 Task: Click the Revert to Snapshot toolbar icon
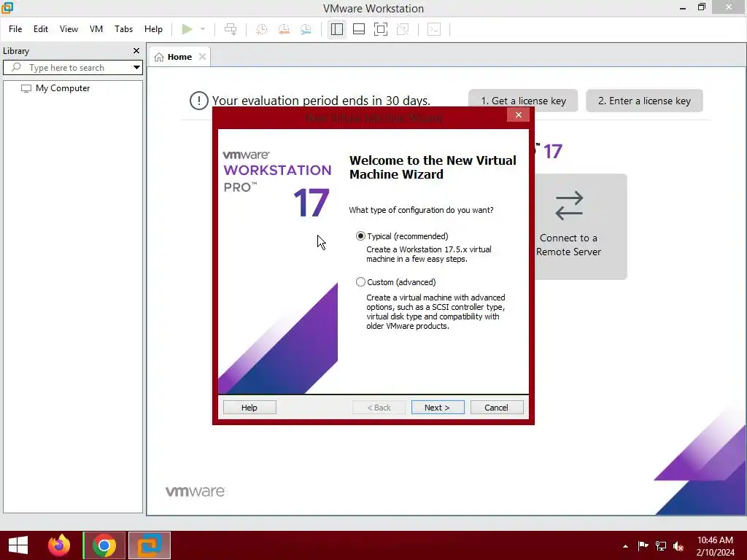tap(284, 29)
